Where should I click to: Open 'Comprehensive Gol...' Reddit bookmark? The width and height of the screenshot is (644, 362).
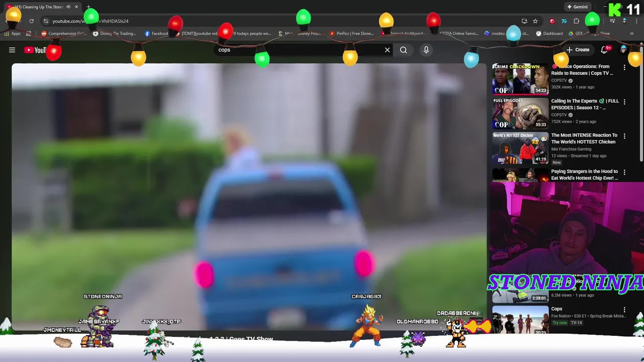point(64,34)
